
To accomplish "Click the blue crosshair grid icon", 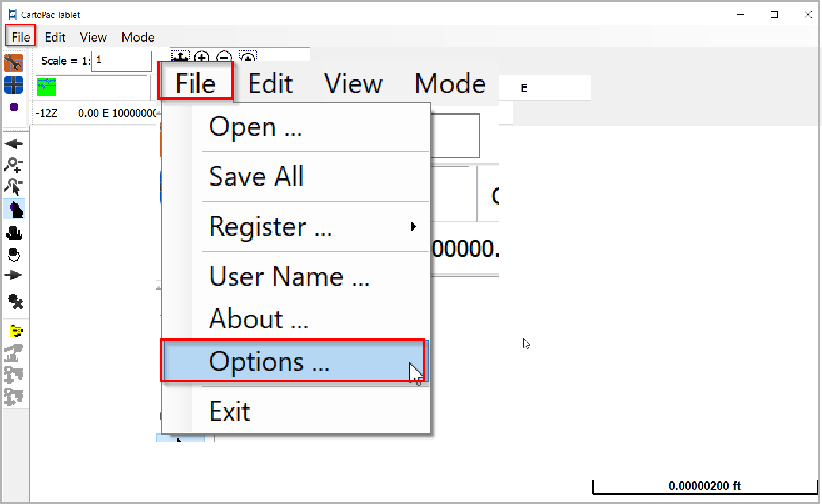I will (x=13, y=85).
